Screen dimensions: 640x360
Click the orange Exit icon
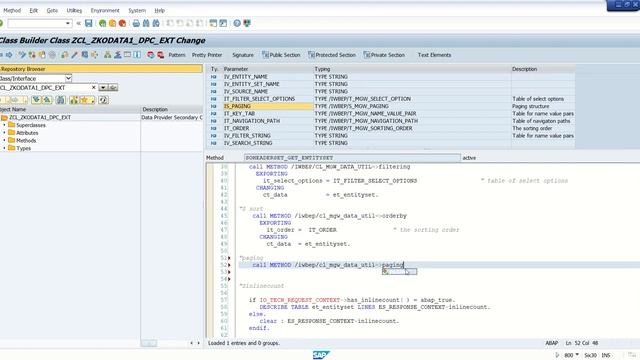click(x=112, y=23)
